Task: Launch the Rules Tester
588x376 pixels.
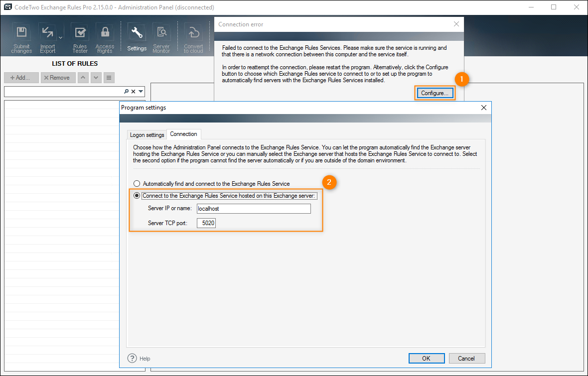Action: tap(80, 39)
